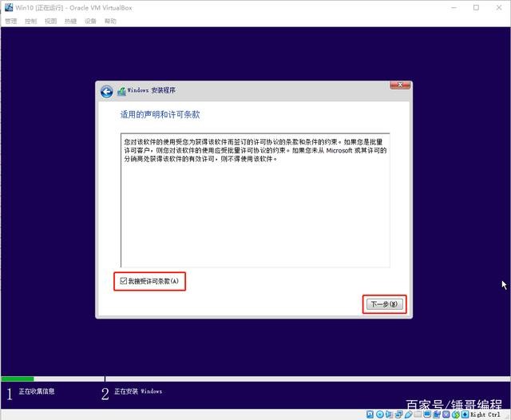Viewport: 511px width, 420px height.
Task: Click the green mouse integration icon
Action: coord(456,414)
